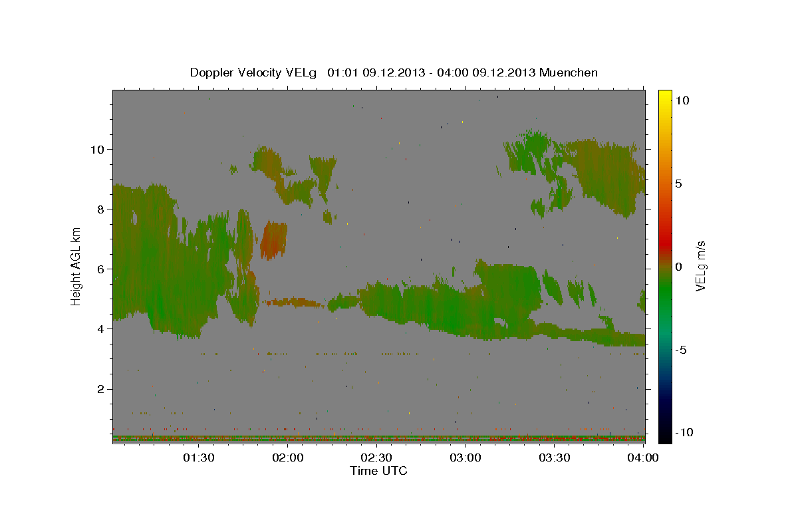Click the yellow top of the colorbar
The height and width of the screenshot is (532, 798).
(x=665, y=96)
